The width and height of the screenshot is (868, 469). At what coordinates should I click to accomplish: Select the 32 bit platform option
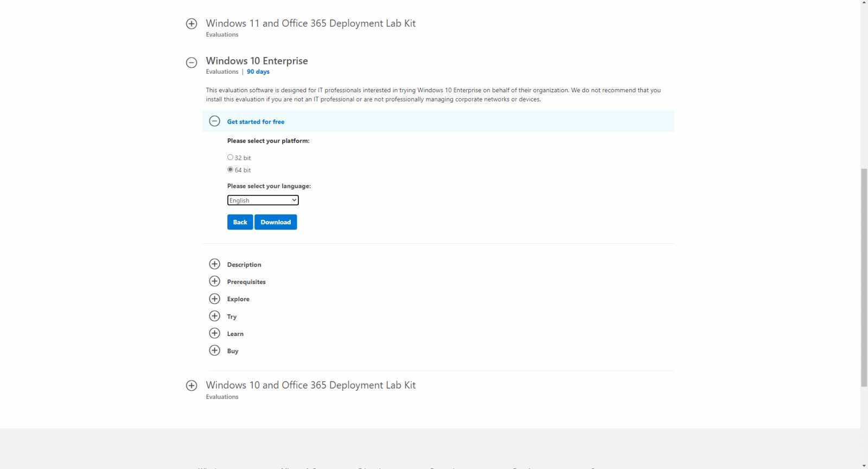[x=230, y=157]
